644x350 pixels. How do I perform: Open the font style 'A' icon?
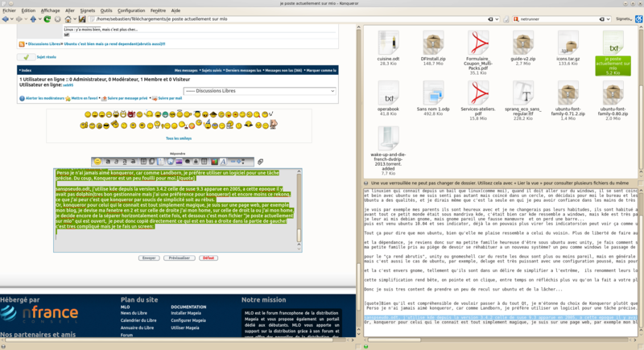223,162
